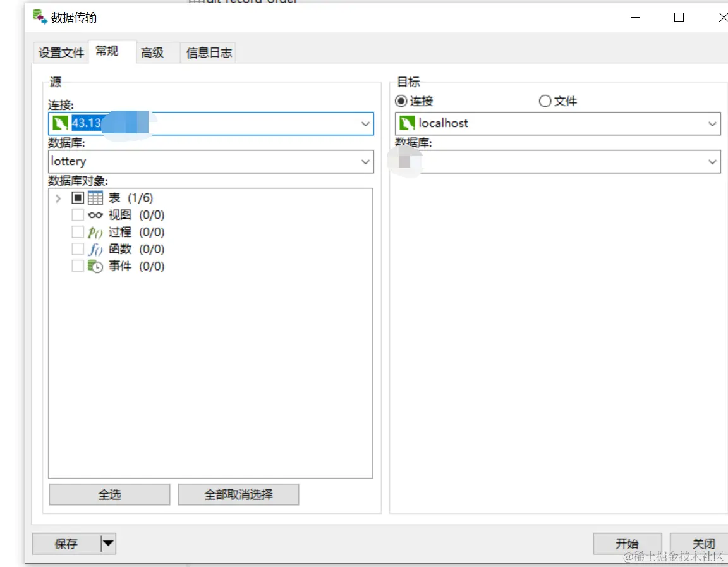Screen dimensions: 728x567
Task: Select the 文件 target radio button
Action: pos(545,101)
